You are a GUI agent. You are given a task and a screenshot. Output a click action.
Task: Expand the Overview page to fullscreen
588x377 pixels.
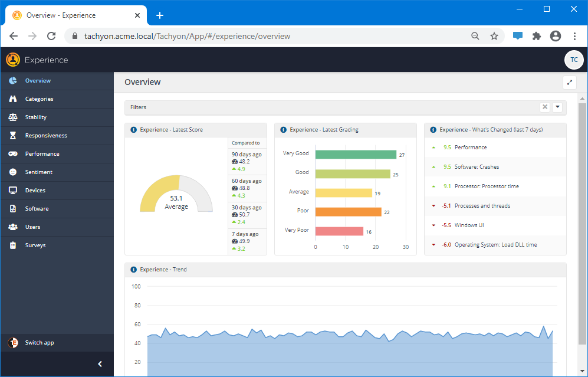pos(570,83)
